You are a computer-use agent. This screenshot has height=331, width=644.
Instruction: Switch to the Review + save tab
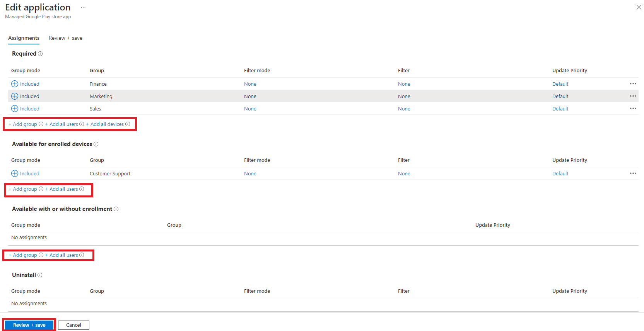point(65,38)
